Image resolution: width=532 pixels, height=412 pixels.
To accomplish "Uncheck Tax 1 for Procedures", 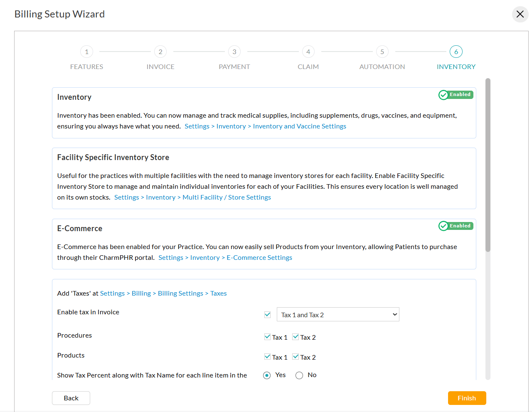I will click(267, 337).
